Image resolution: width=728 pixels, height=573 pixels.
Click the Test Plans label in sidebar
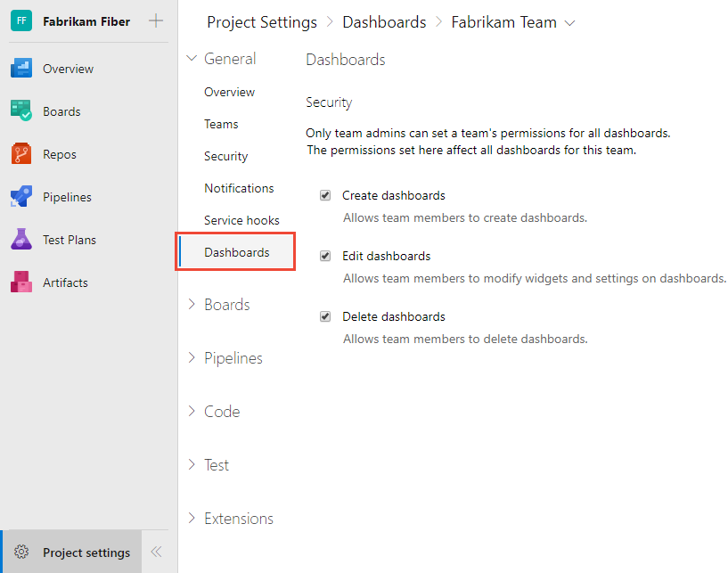70,240
